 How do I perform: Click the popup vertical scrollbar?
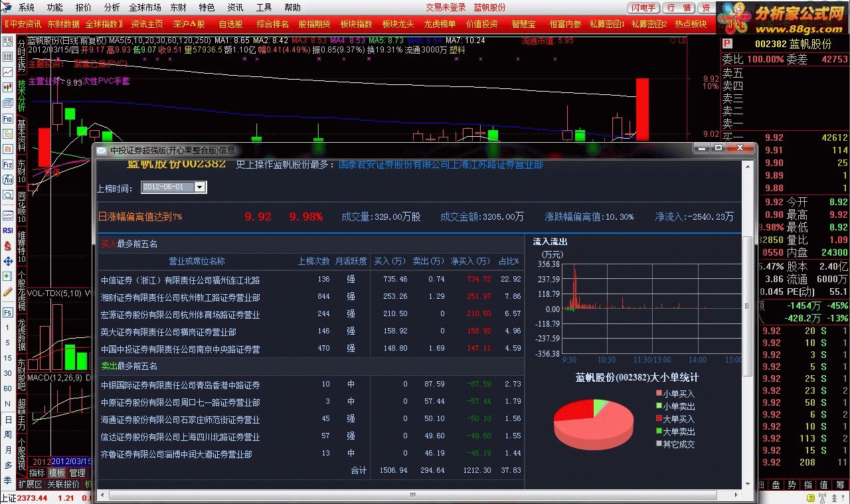tap(747, 305)
